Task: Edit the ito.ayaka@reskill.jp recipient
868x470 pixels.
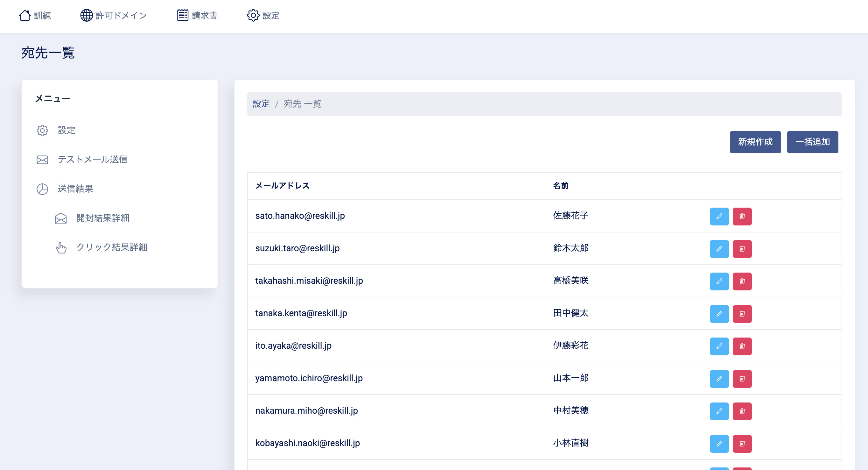Action: click(x=719, y=346)
